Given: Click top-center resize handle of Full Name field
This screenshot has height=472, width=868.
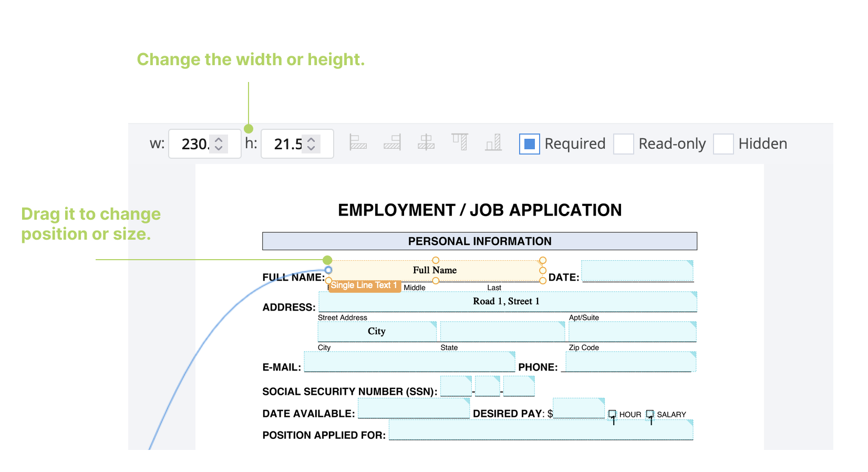Looking at the screenshot, I should click(x=436, y=260).
